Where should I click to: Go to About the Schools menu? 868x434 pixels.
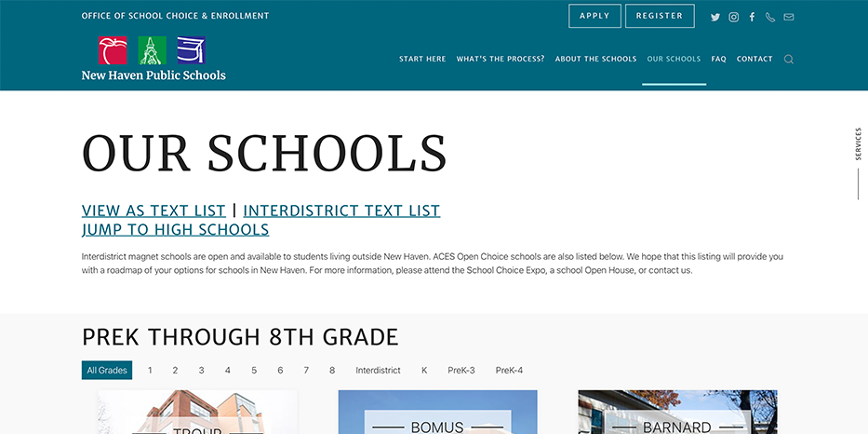tap(595, 60)
